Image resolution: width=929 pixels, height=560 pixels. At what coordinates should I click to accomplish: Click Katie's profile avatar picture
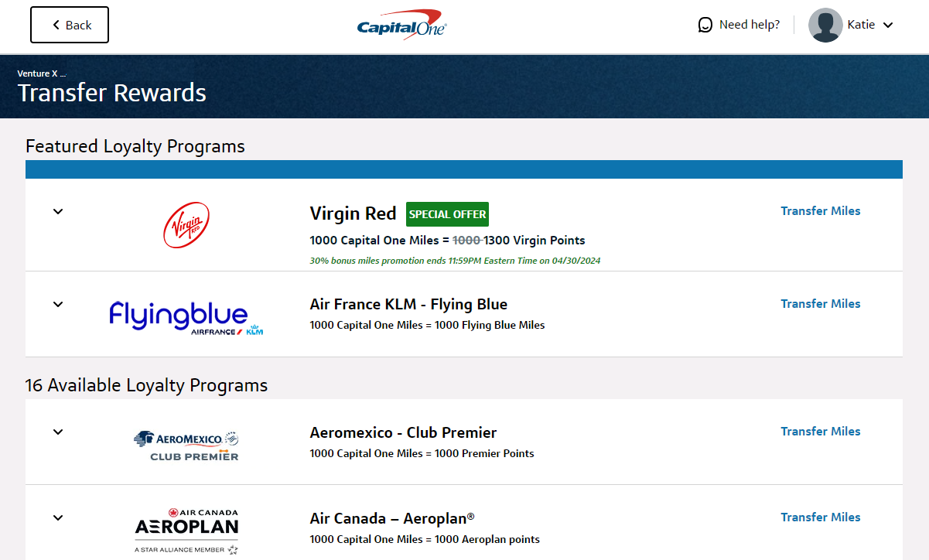tap(825, 25)
